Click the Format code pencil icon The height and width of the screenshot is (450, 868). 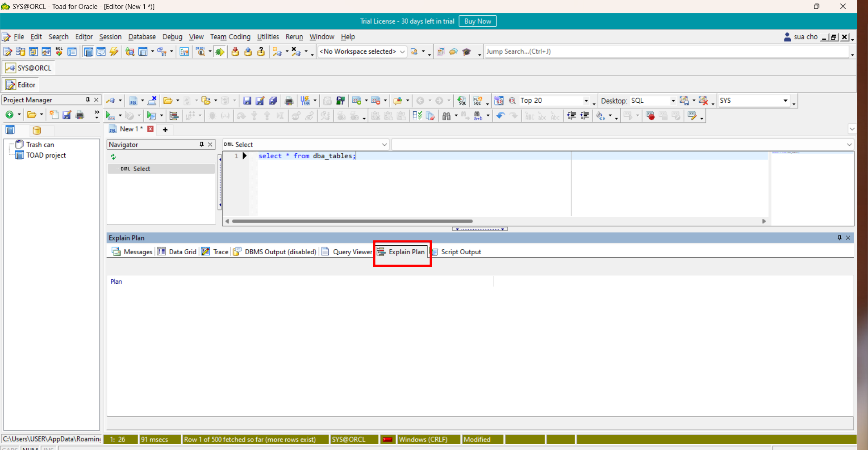click(x=692, y=116)
